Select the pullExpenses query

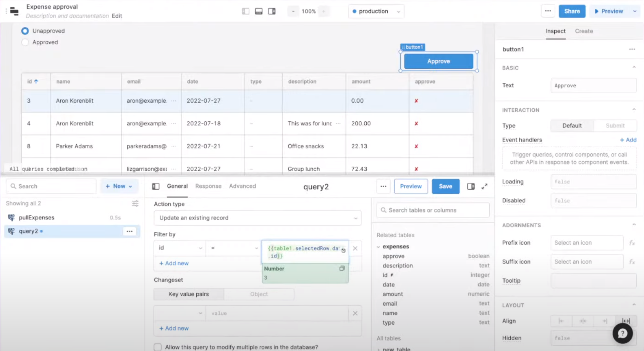(37, 217)
